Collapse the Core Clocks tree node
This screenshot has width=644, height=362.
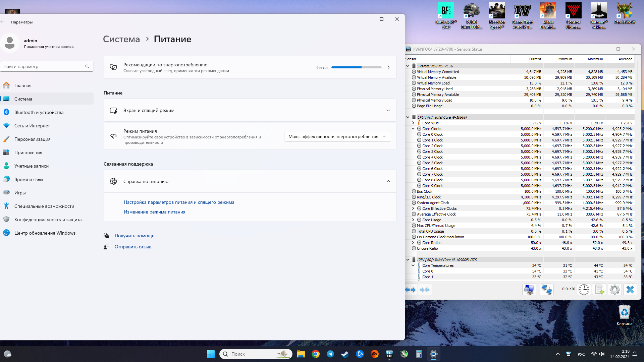(413, 129)
